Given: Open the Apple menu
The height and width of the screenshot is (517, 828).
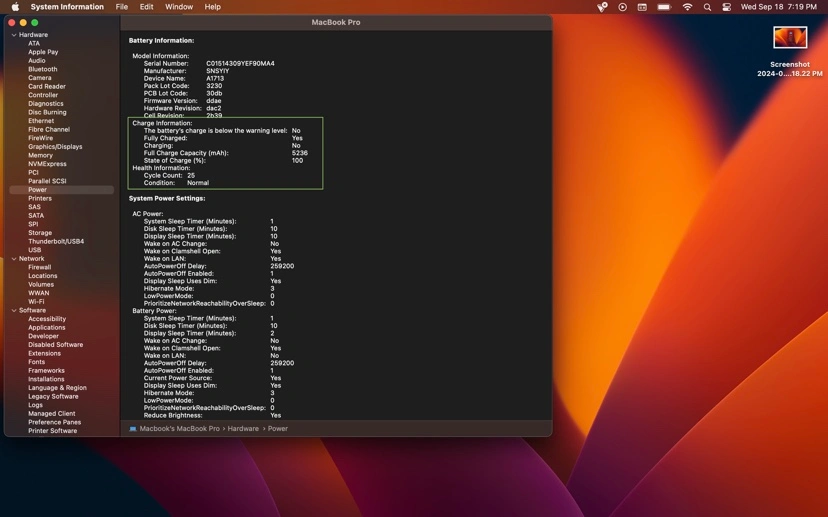Looking at the screenshot, I should click(15, 7).
